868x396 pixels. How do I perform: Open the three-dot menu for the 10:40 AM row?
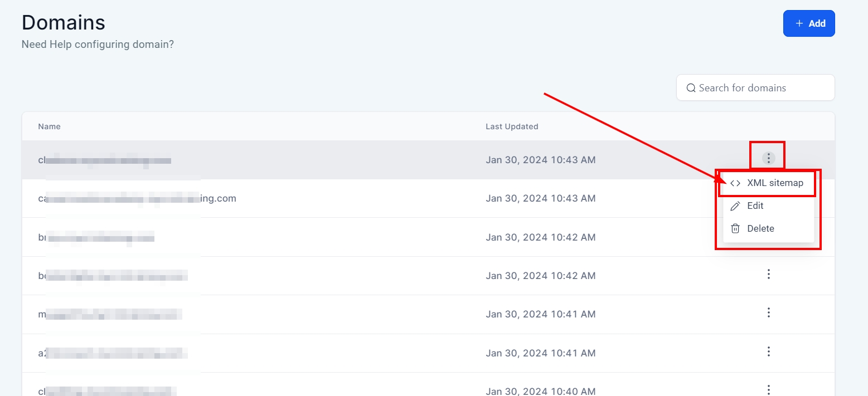768,389
